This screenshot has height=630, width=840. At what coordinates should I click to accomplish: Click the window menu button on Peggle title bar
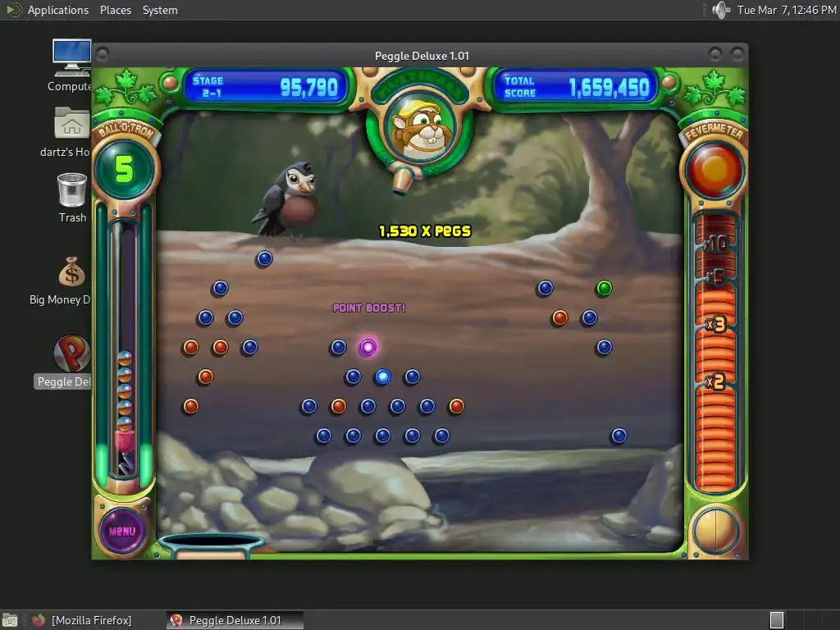click(x=103, y=54)
